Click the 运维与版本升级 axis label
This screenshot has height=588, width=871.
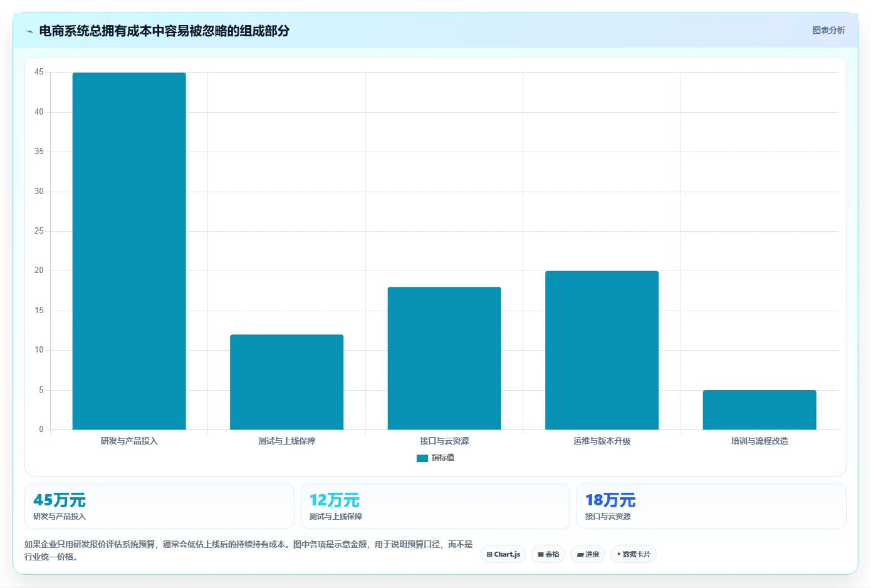click(x=602, y=441)
